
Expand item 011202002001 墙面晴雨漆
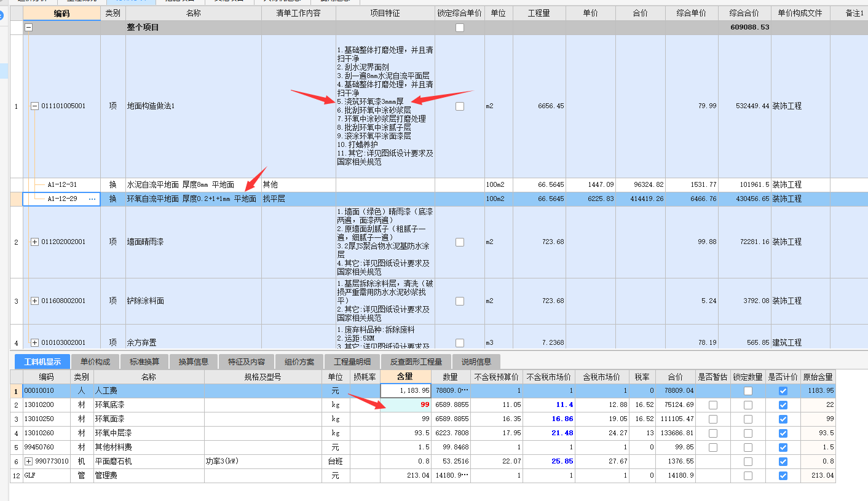point(34,242)
